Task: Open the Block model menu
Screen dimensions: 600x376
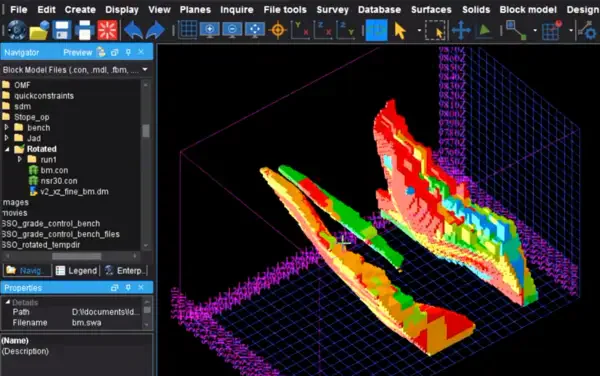Action: point(528,10)
